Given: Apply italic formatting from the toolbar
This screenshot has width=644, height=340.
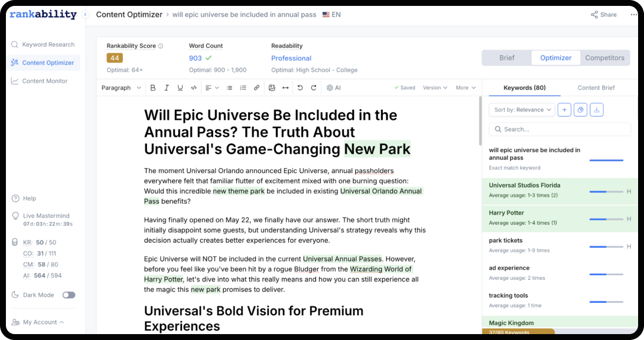Looking at the screenshot, I should point(167,88).
